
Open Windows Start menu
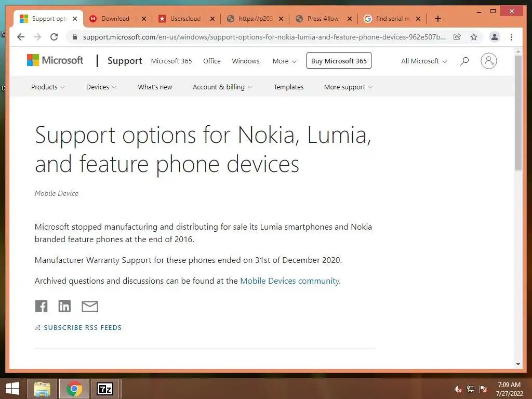click(x=12, y=389)
